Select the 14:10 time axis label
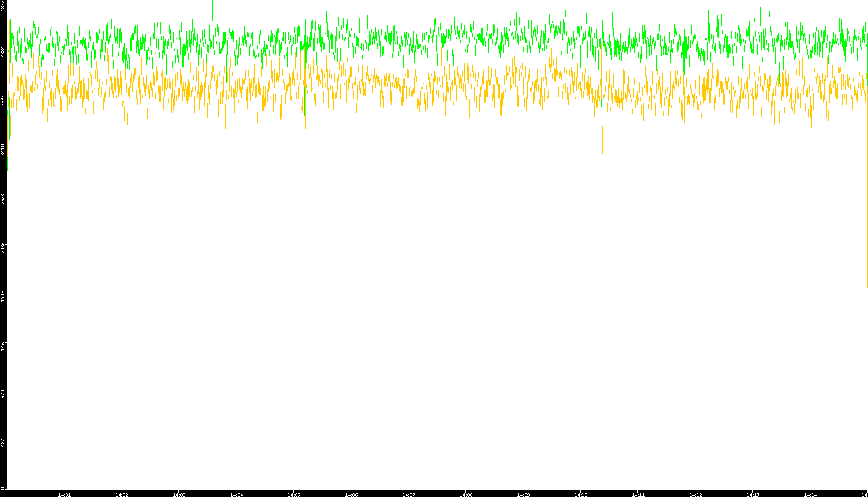This screenshot has width=868, height=497. [x=581, y=495]
